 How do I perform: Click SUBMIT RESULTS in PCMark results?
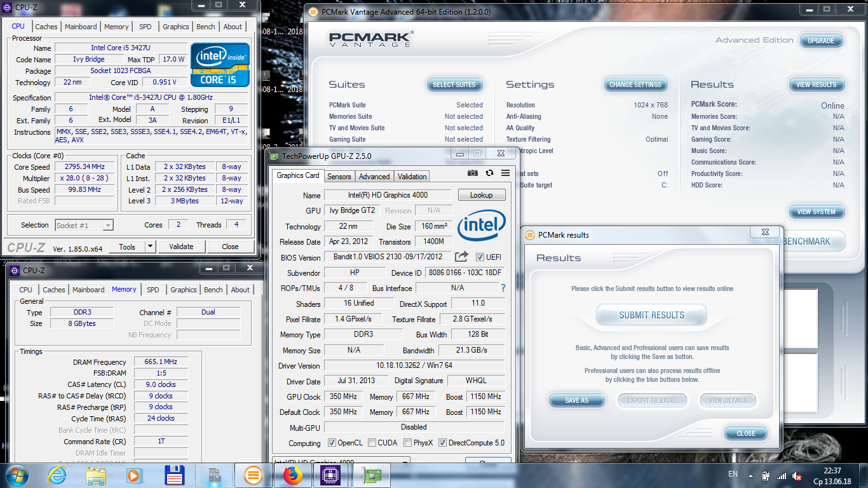(x=652, y=315)
